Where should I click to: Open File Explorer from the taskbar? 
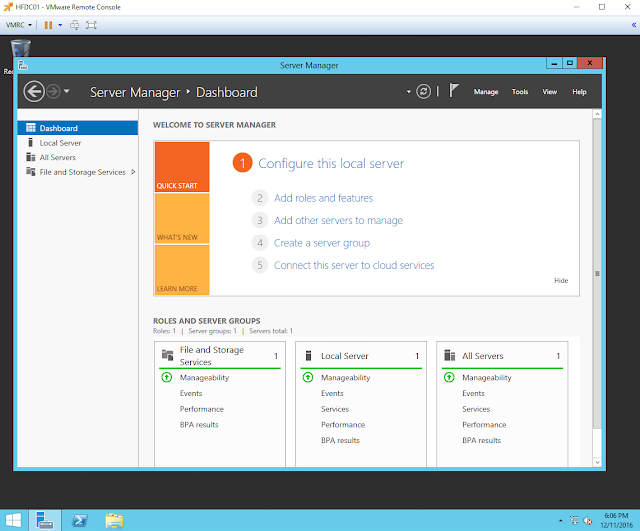point(114,520)
